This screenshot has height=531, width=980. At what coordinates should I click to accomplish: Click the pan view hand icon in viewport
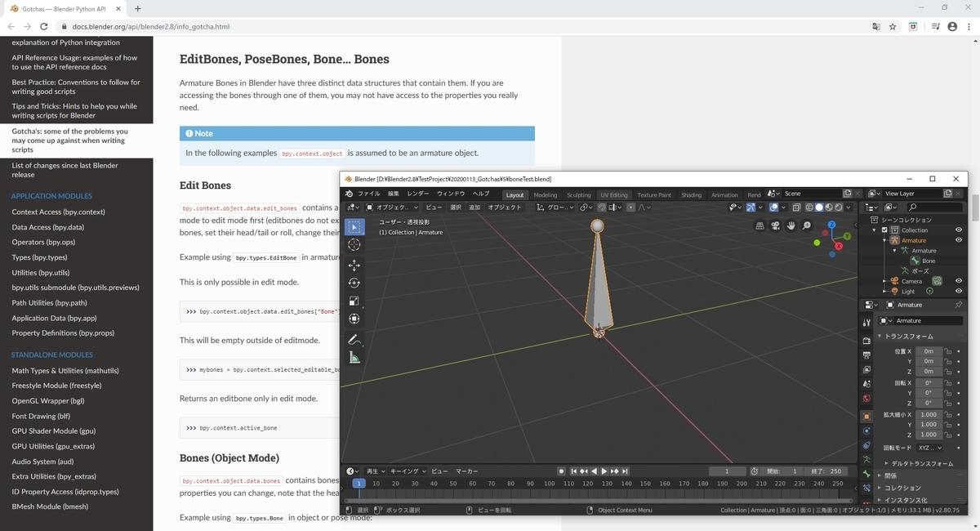coord(791,225)
